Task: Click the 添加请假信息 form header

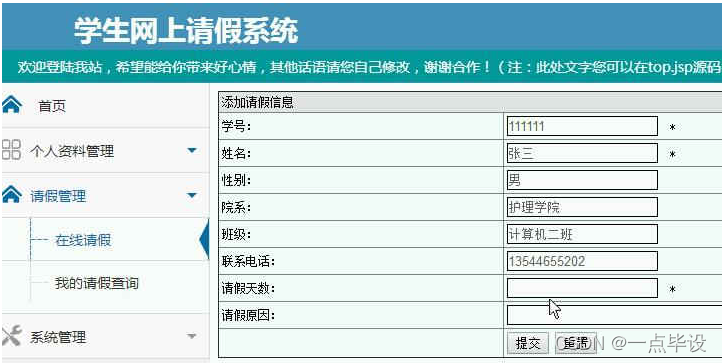Action: [257, 102]
